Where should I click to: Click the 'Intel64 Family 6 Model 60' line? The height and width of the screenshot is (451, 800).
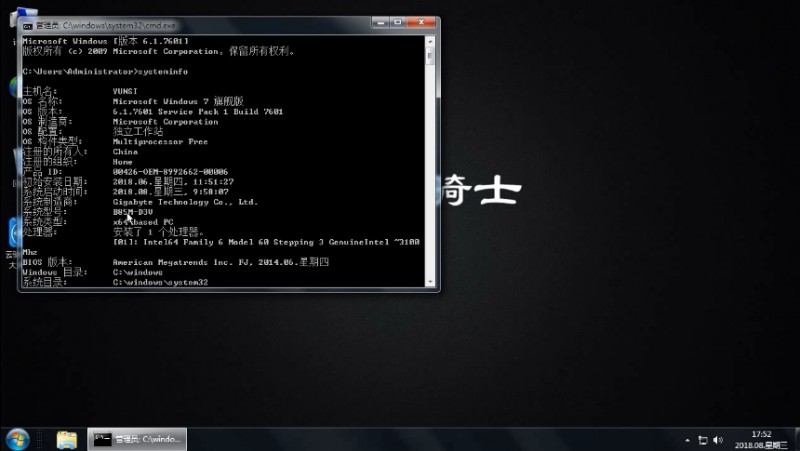pyautogui.click(x=266, y=242)
